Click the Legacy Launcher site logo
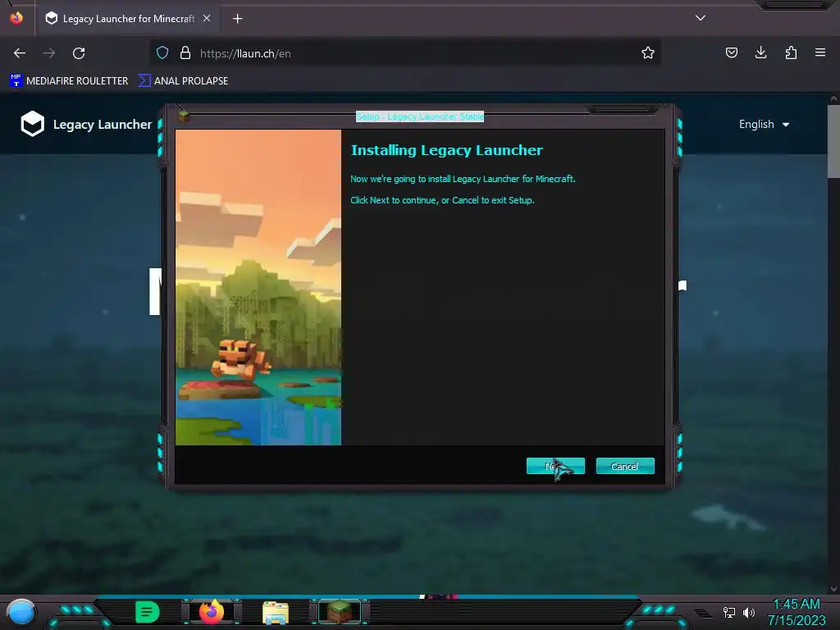This screenshot has height=630, width=840. coord(33,124)
